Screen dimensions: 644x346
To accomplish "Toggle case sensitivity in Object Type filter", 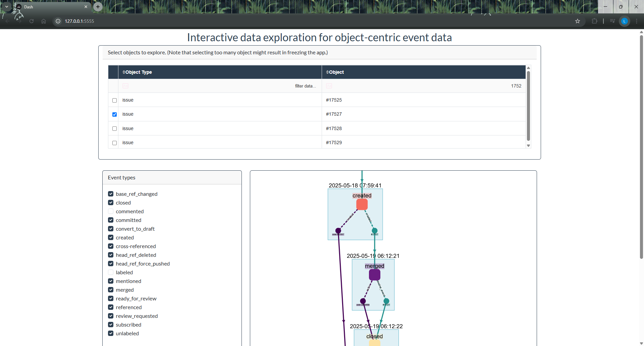I will [x=125, y=86].
